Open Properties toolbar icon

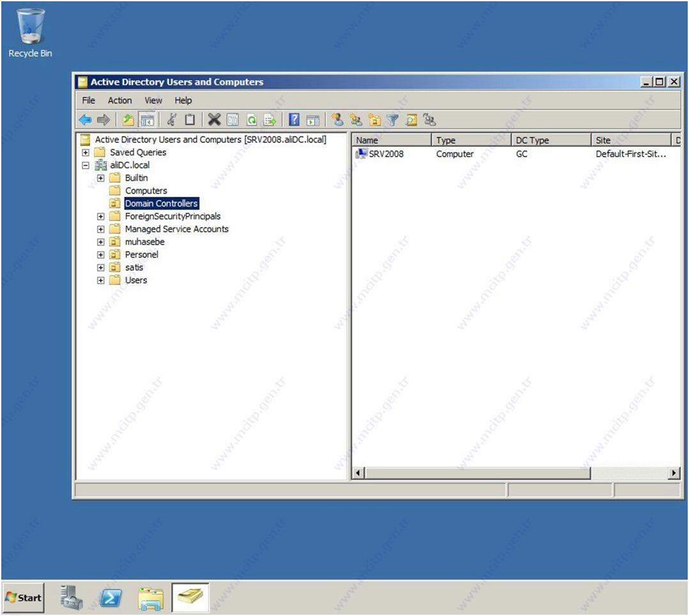233,119
